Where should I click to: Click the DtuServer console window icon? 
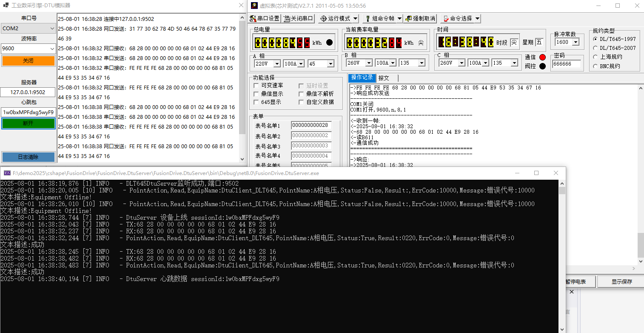pyautogui.click(x=7, y=173)
